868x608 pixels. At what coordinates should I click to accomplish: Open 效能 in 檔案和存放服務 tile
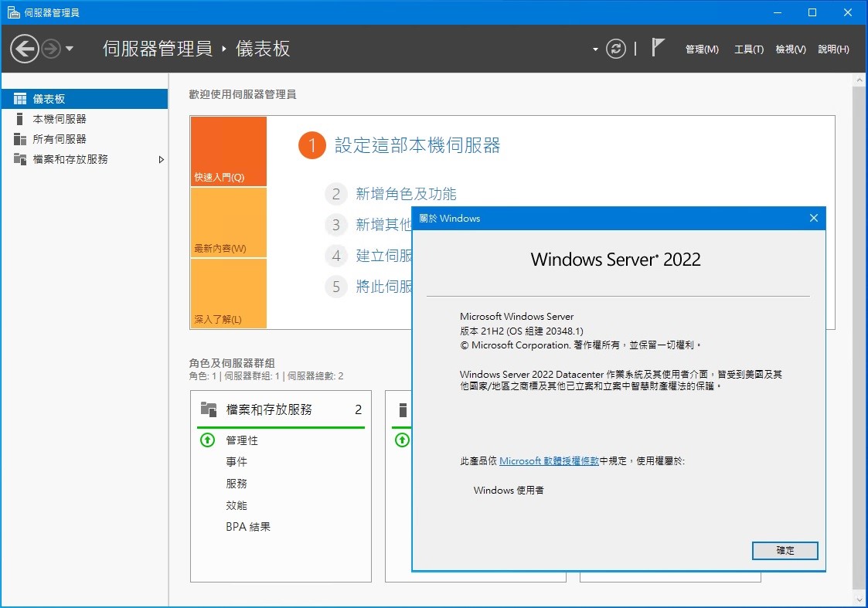point(237,505)
